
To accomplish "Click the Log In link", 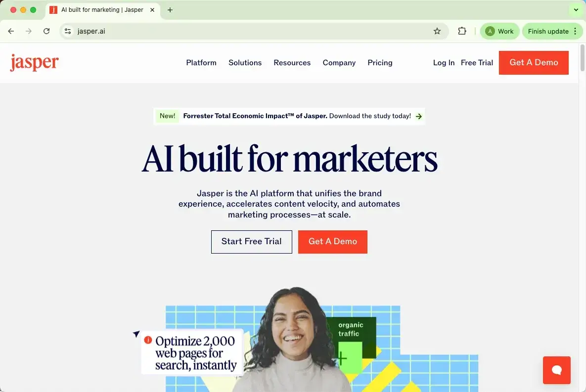I will pos(444,63).
